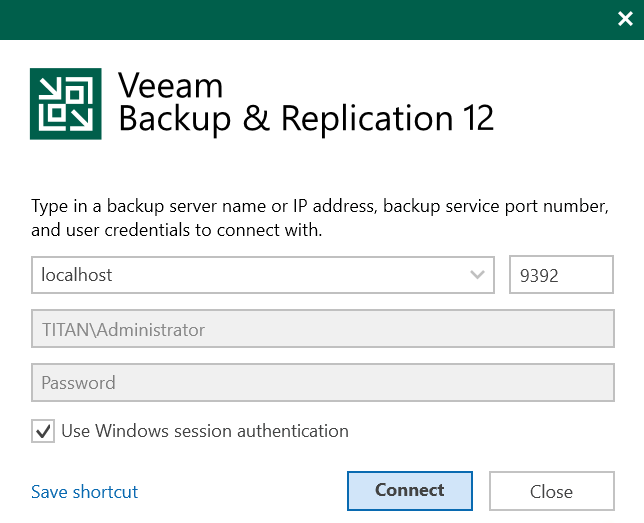Focus the 9392 port number field
The image size is (644, 523).
[x=561, y=274]
